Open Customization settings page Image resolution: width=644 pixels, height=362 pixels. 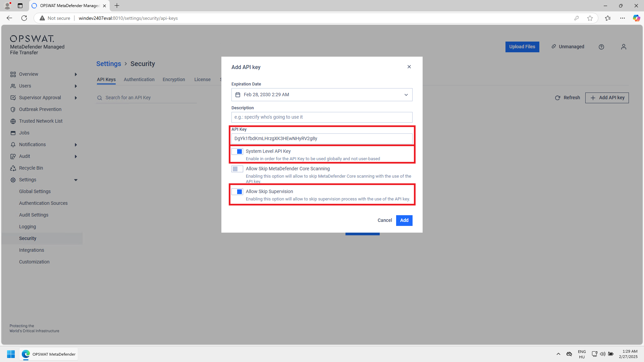point(34,262)
